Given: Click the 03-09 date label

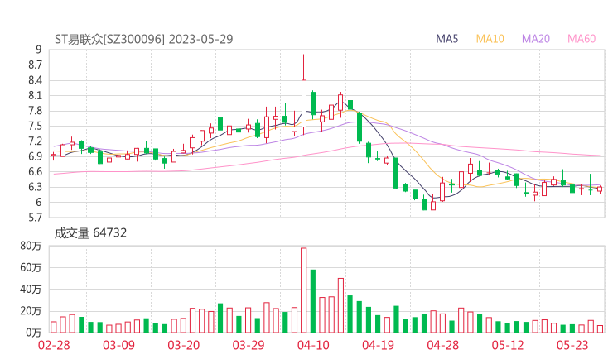Looking at the screenshot, I should [118, 345].
